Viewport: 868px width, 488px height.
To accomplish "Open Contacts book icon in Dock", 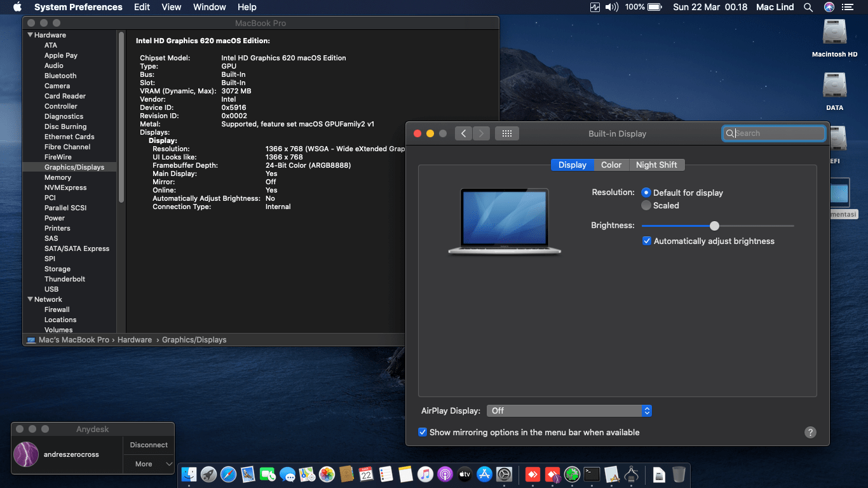I will tap(346, 474).
